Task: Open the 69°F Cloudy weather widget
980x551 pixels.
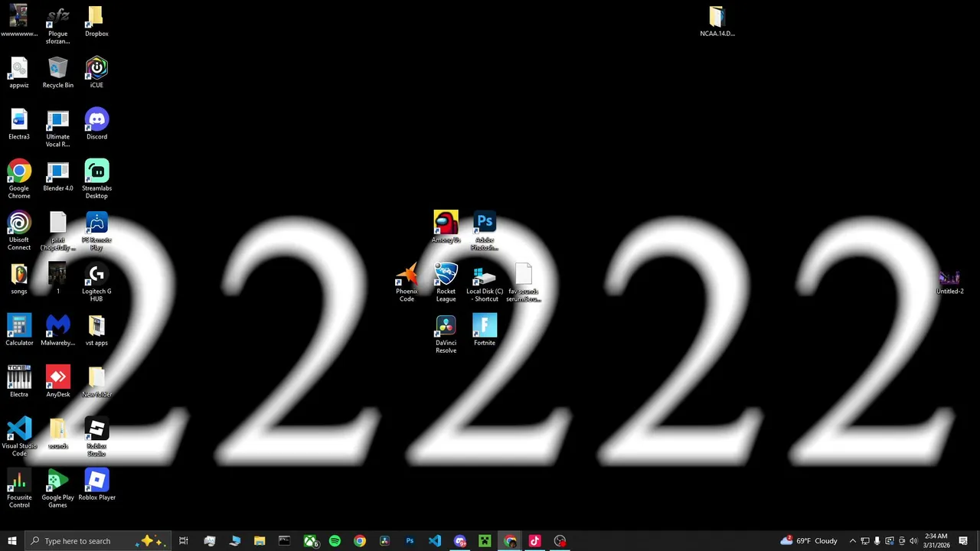Action: [x=809, y=541]
